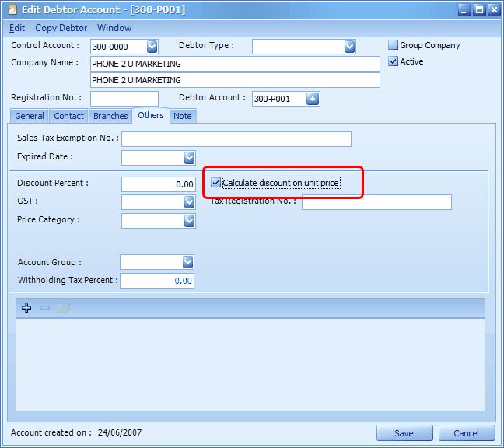Image resolution: width=504 pixels, height=448 pixels.
Task: Open the Copy Debtor menu
Action: click(x=61, y=28)
